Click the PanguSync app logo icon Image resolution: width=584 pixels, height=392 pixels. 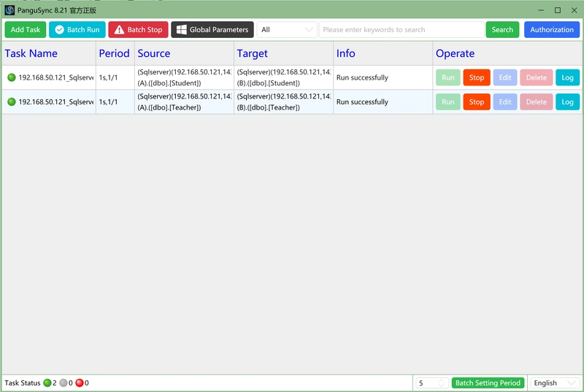pyautogui.click(x=9, y=10)
